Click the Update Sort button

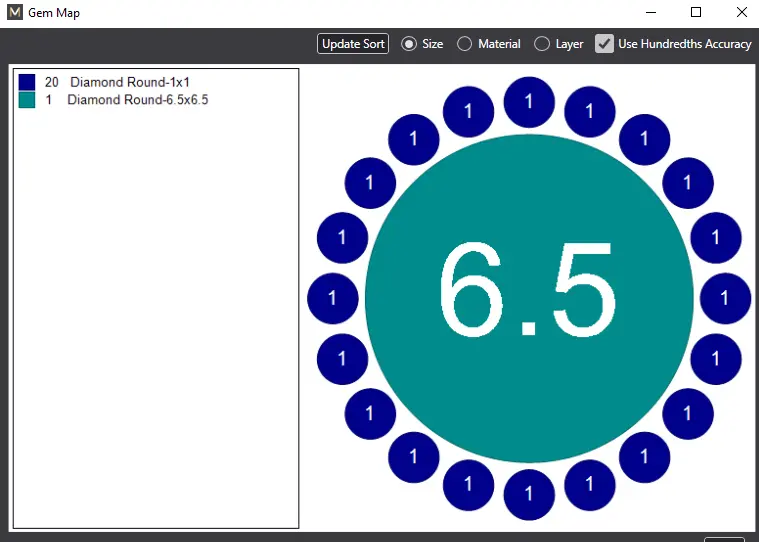click(x=353, y=44)
